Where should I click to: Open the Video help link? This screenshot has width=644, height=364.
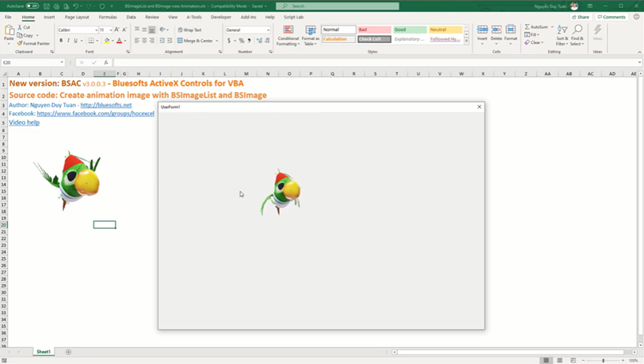click(24, 122)
